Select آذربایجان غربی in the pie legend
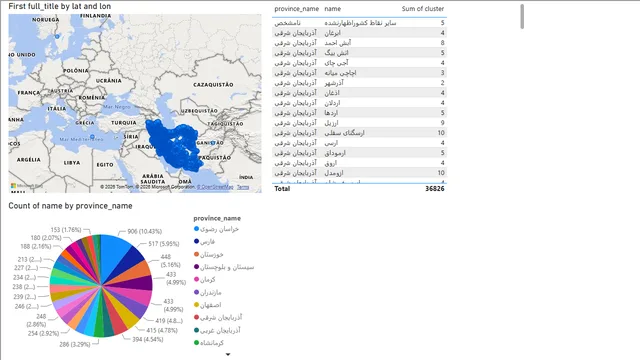 [x=217, y=330]
